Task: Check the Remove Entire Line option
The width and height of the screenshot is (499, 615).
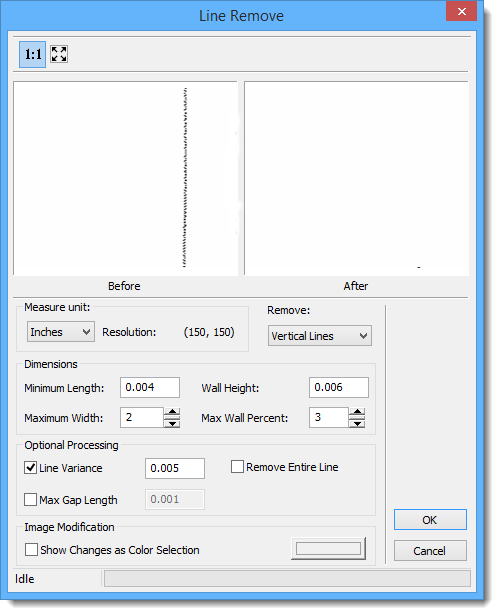Action: coord(237,467)
